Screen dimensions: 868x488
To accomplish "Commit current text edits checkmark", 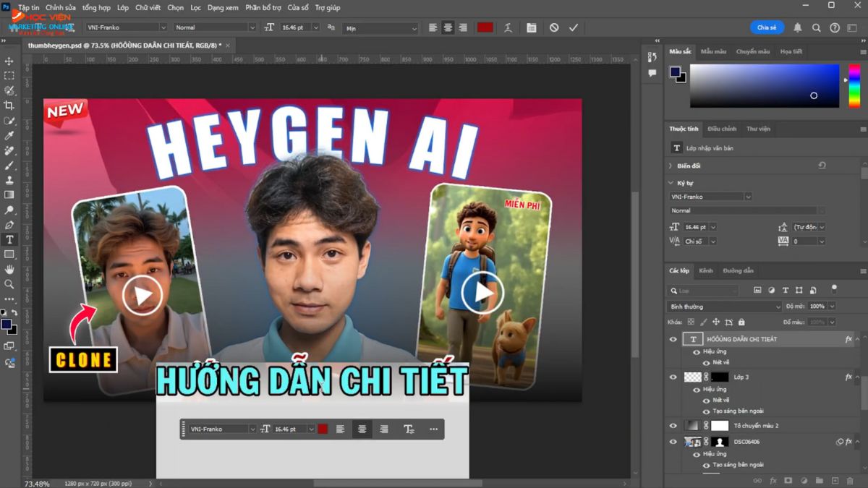I will tap(574, 27).
